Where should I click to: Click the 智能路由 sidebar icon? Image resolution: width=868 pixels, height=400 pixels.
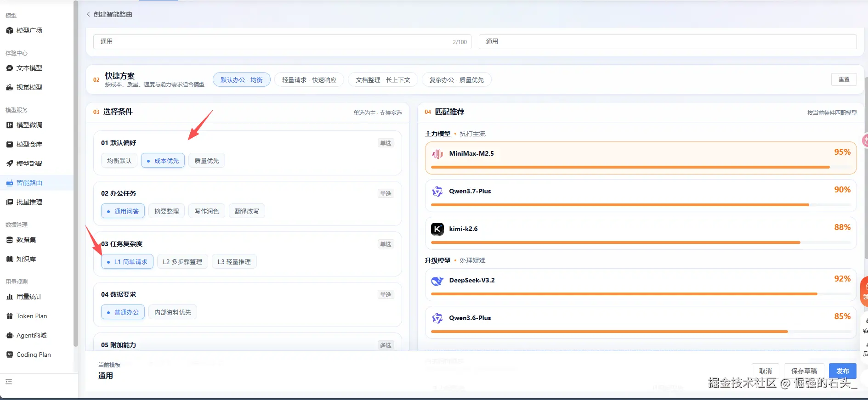click(x=9, y=183)
